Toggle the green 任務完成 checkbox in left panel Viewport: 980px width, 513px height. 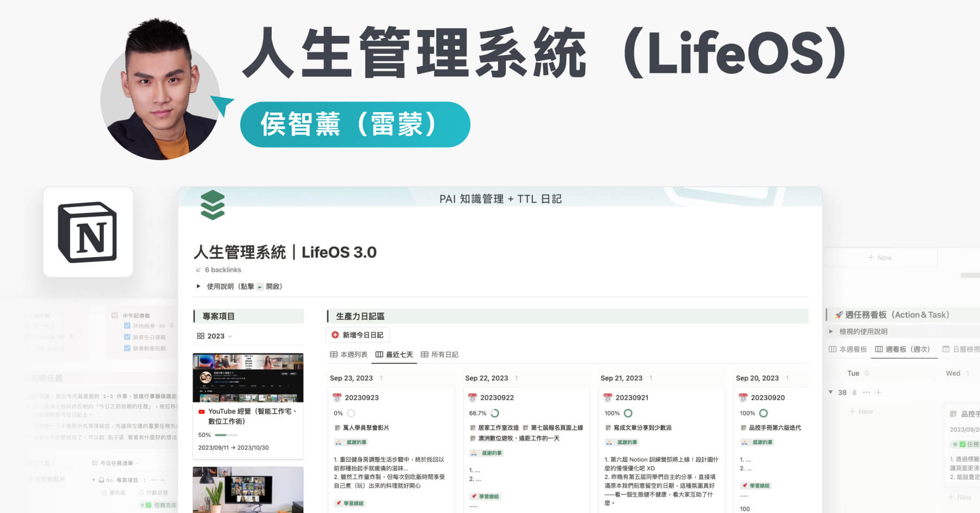point(148,505)
